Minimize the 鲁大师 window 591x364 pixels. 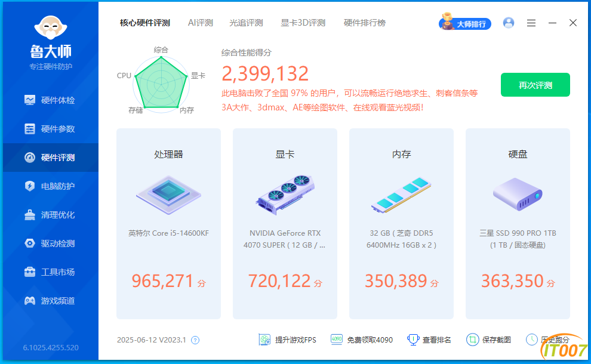pos(552,23)
